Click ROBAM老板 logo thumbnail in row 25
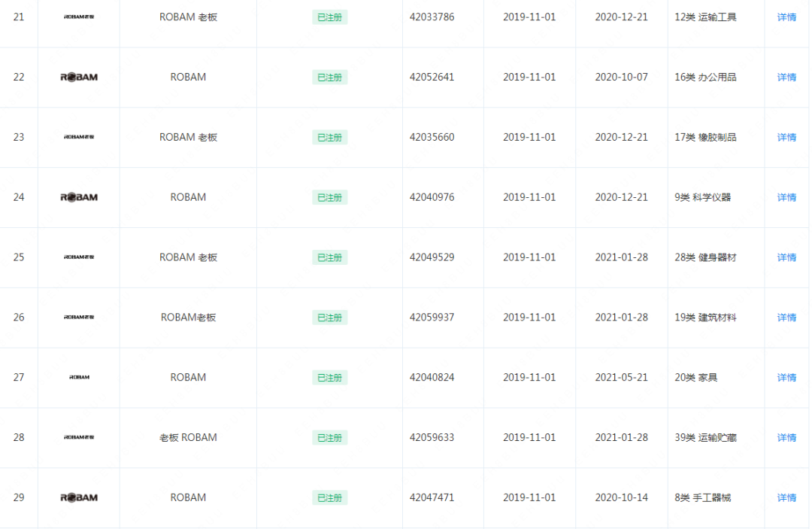The image size is (812, 529). [79, 257]
